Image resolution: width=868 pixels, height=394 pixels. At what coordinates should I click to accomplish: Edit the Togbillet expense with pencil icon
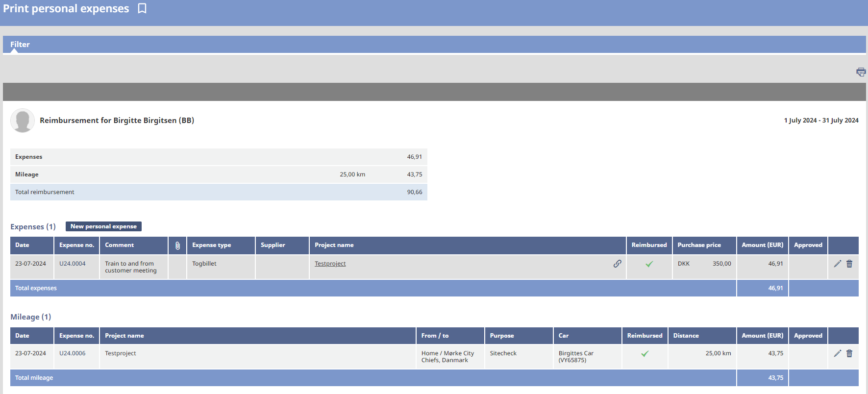[x=837, y=264]
